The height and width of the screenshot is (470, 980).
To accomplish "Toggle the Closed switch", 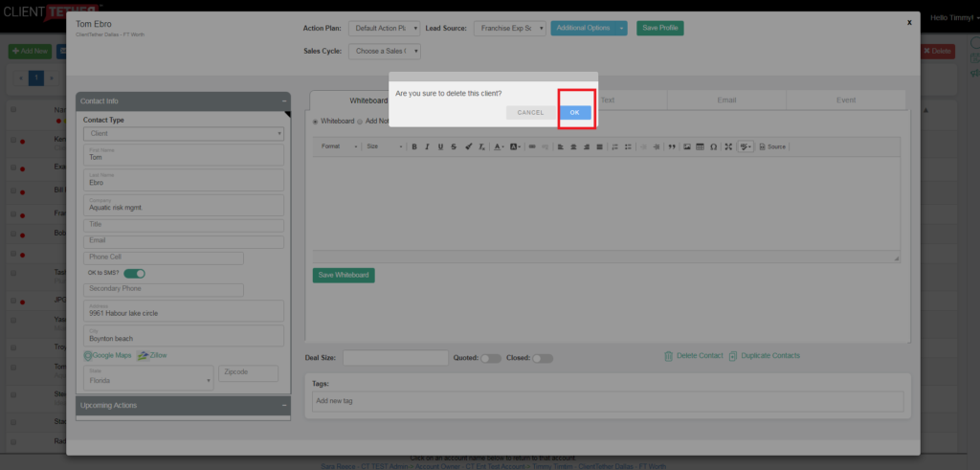I will pos(543,359).
